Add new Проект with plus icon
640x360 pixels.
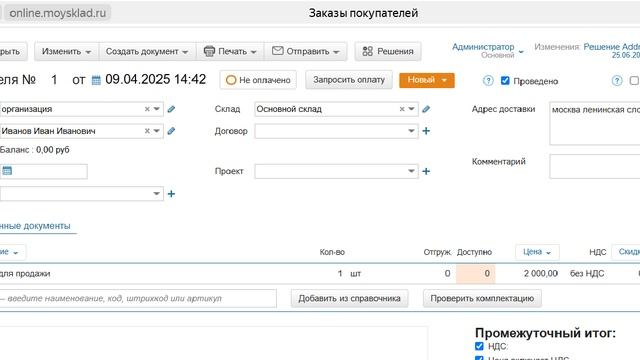click(x=426, y=171)
